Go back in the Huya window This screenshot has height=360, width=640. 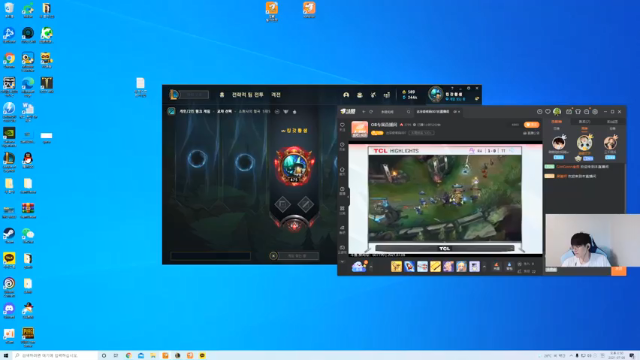coord(363,111)
